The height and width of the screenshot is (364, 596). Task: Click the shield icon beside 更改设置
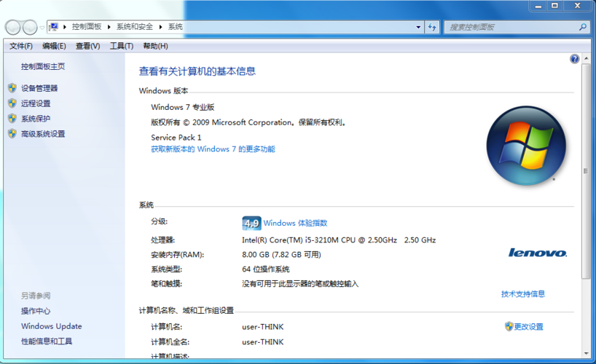point(509,326)
